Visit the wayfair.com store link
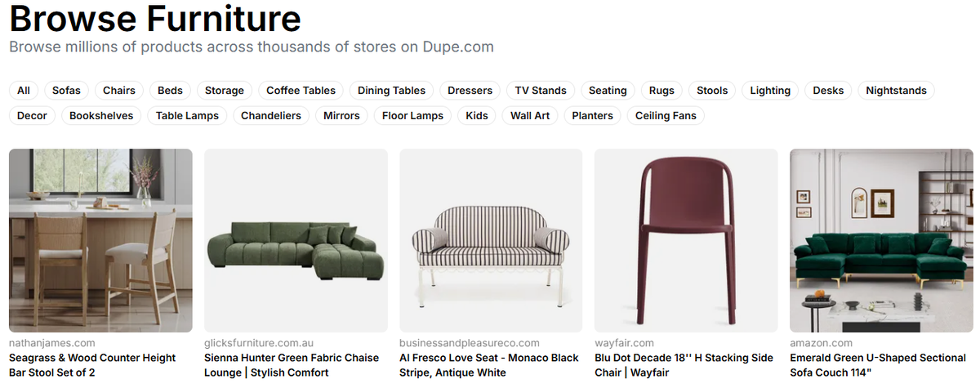The image size is (980, 388). pyautogui.click(x=624, y=343)
